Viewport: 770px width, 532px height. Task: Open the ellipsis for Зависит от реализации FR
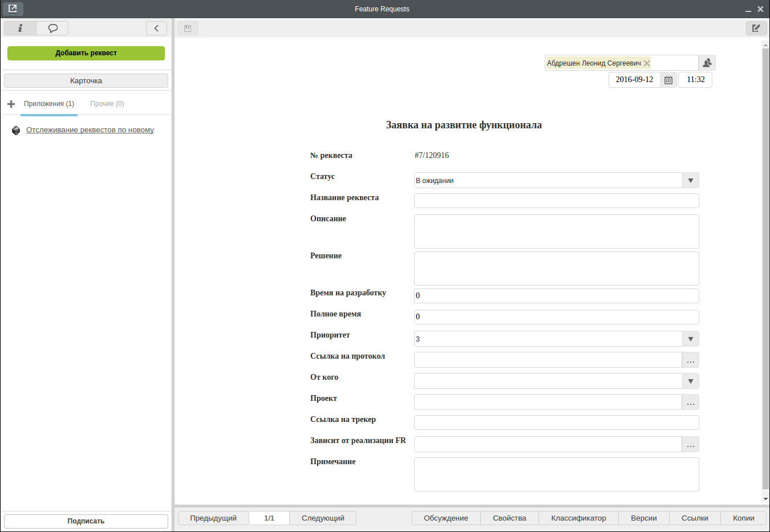point(691,444)
